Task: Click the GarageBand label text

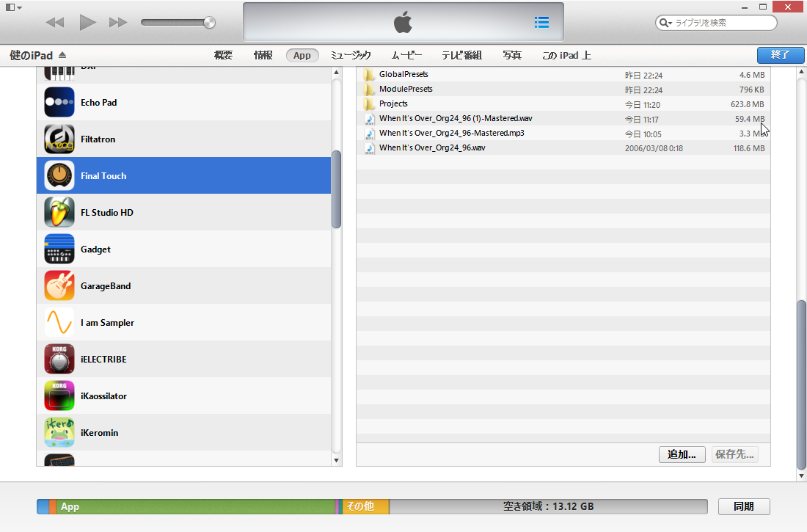Action: click(x=106, y=286)
